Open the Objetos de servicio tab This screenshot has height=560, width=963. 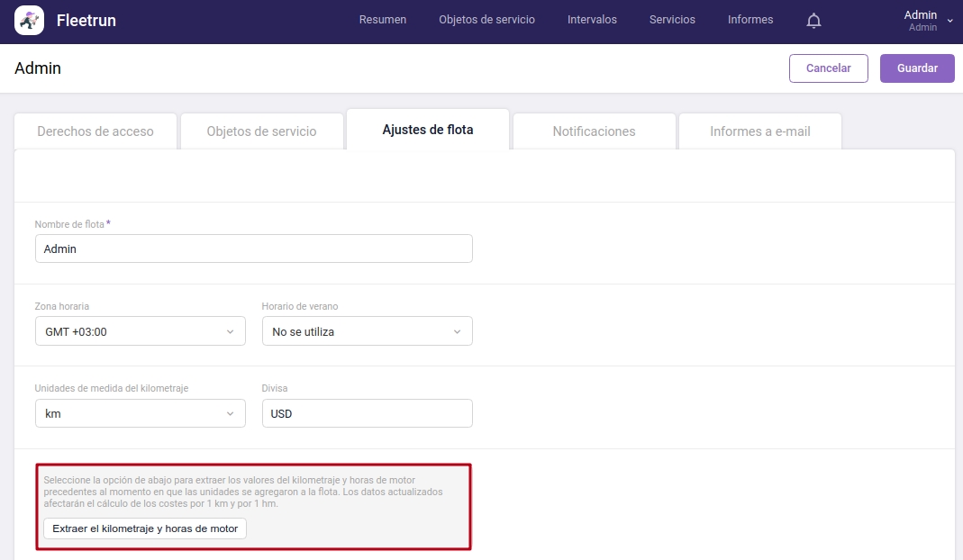coord(261,130)
